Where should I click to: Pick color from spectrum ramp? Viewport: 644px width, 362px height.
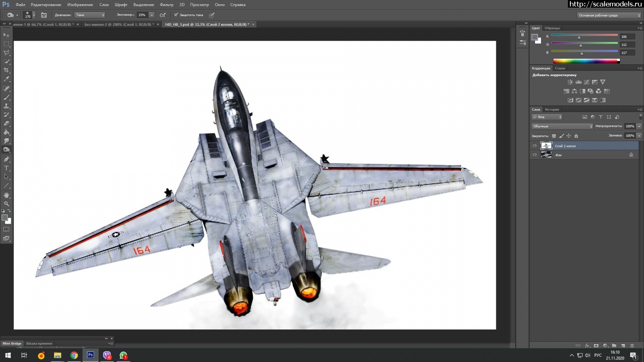[586, 61]
